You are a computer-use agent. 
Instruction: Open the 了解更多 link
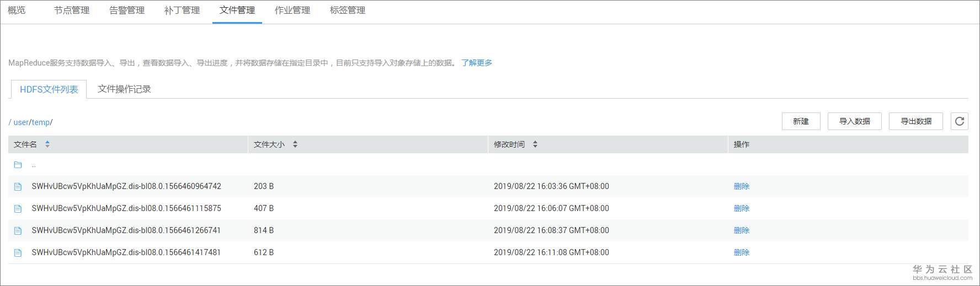(477, 63)
